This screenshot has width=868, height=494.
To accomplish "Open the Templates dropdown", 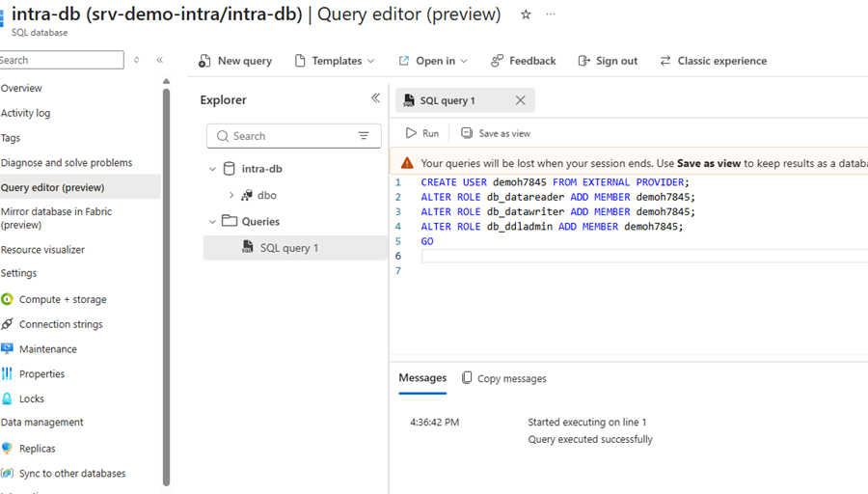I will pos(335,61).
